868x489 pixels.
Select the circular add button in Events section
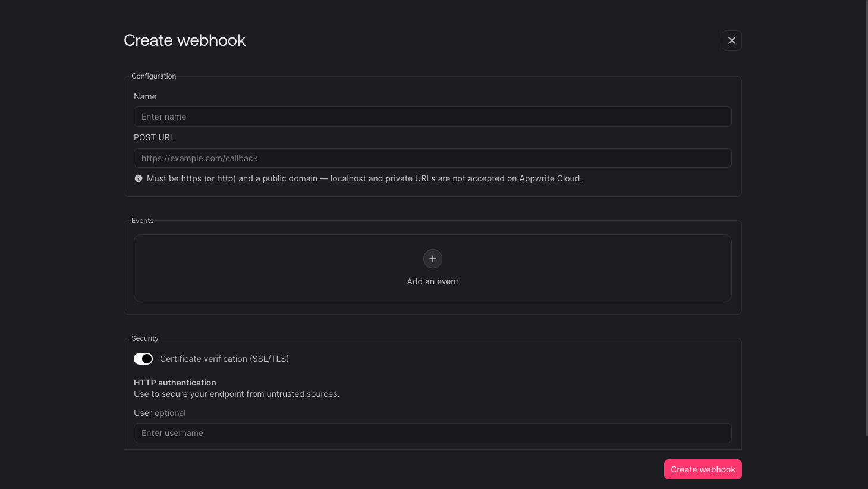pyautogui.click(x=432, y=259)
